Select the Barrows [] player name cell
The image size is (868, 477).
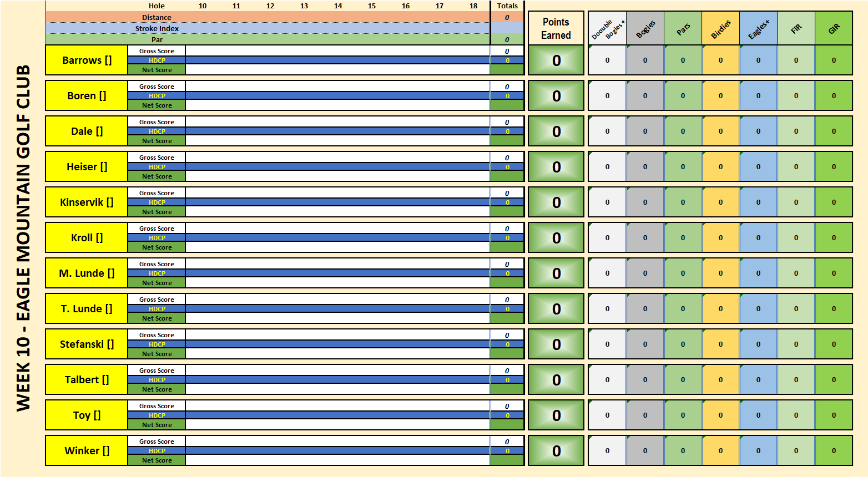[x=87, y=60]
